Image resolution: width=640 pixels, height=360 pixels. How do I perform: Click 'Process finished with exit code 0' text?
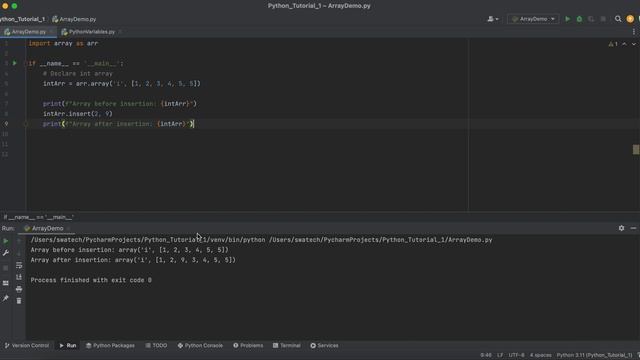point(91,280)
